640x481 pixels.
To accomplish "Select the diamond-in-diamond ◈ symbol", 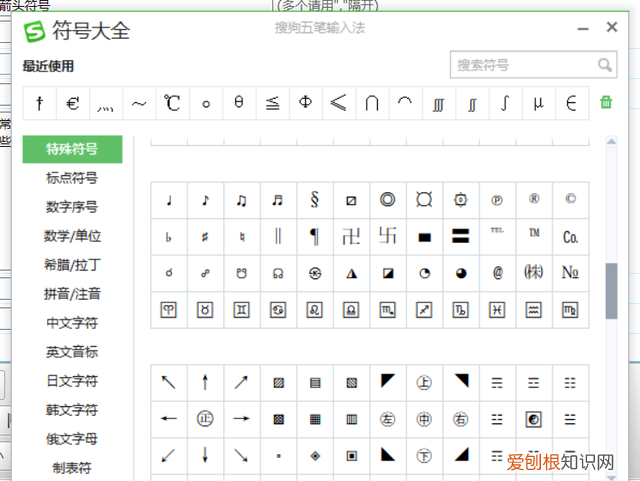I will pyautogui.click(x=315, y=455).
